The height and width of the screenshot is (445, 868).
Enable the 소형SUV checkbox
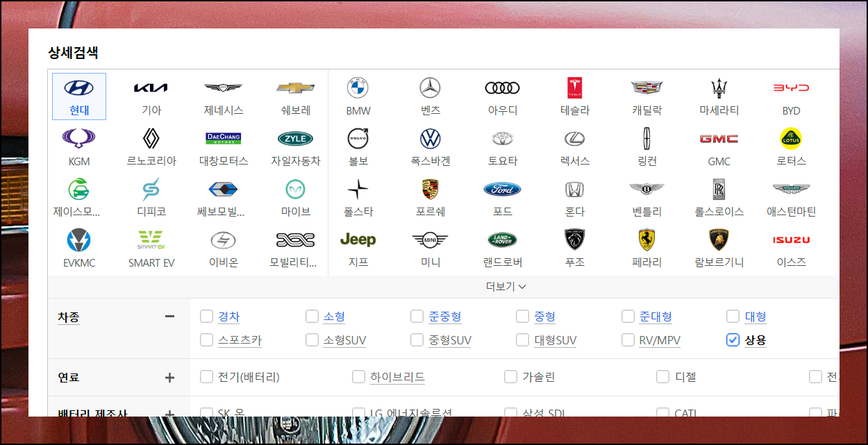click(x=312, y=340)
